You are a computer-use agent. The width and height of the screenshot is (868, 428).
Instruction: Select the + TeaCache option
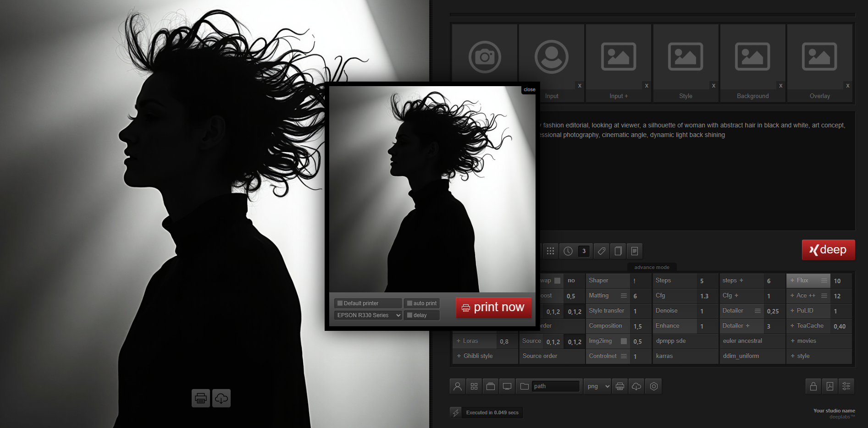(807, 326)
